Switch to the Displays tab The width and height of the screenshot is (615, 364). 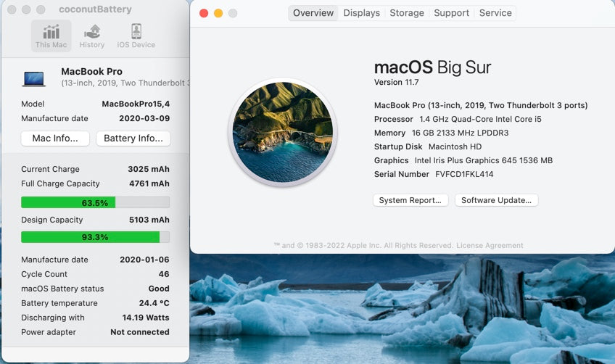[362, 13]
